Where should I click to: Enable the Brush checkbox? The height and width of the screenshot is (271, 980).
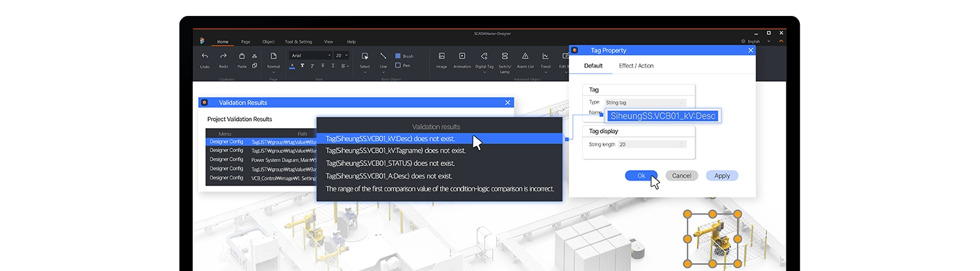(398, 56)
